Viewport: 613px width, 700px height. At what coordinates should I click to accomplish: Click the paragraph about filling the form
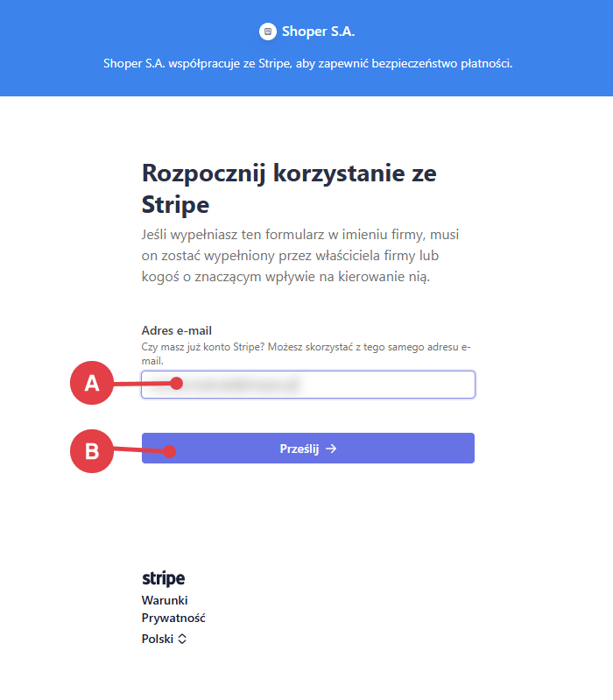pos(300,257)
